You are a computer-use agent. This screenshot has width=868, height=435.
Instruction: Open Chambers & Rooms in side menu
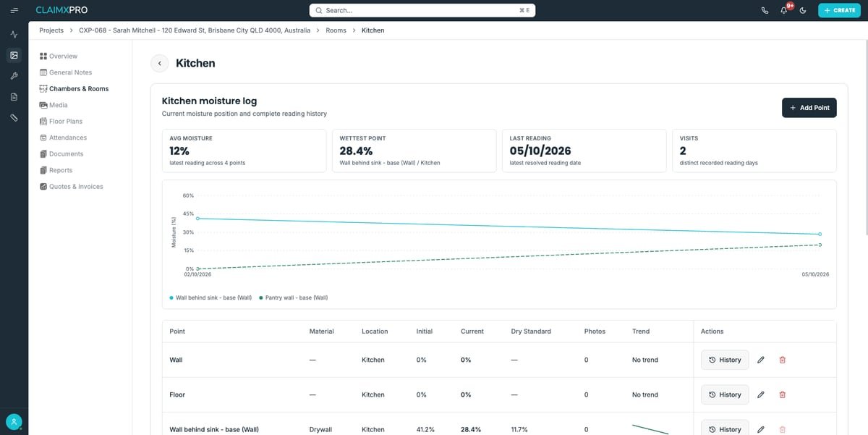pyautogui.click(x=79, y=89)
